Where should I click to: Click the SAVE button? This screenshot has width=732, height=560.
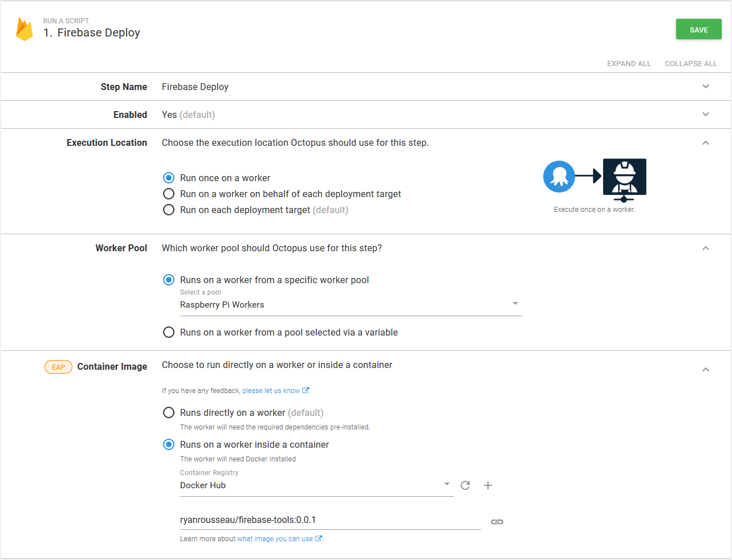698,29
